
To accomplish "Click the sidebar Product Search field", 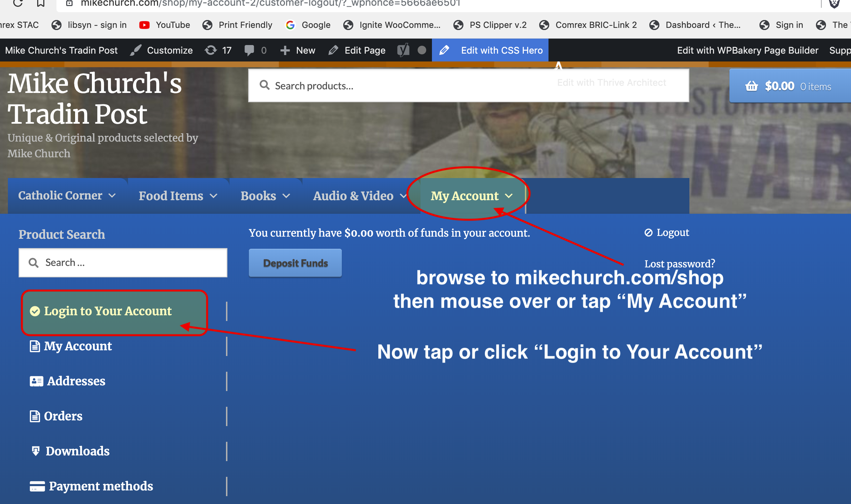I will point(123,263).
